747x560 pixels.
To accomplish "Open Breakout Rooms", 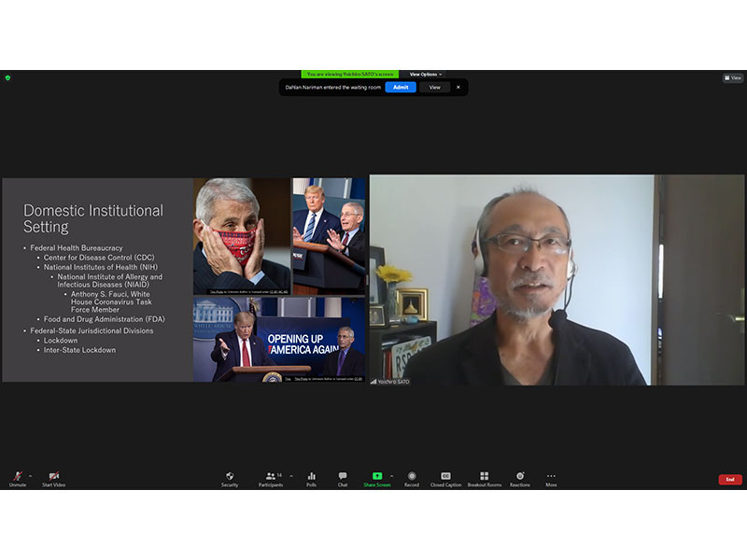I will (484, 477).
